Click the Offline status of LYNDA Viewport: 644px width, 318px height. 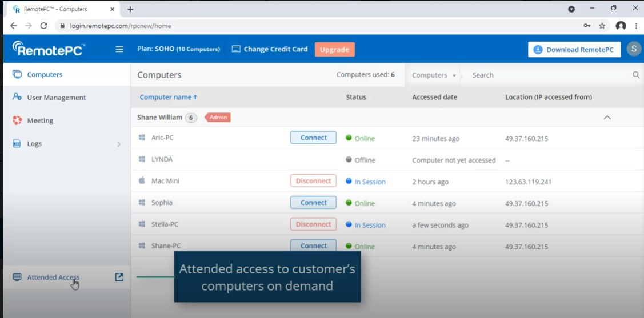coord(361,160)
